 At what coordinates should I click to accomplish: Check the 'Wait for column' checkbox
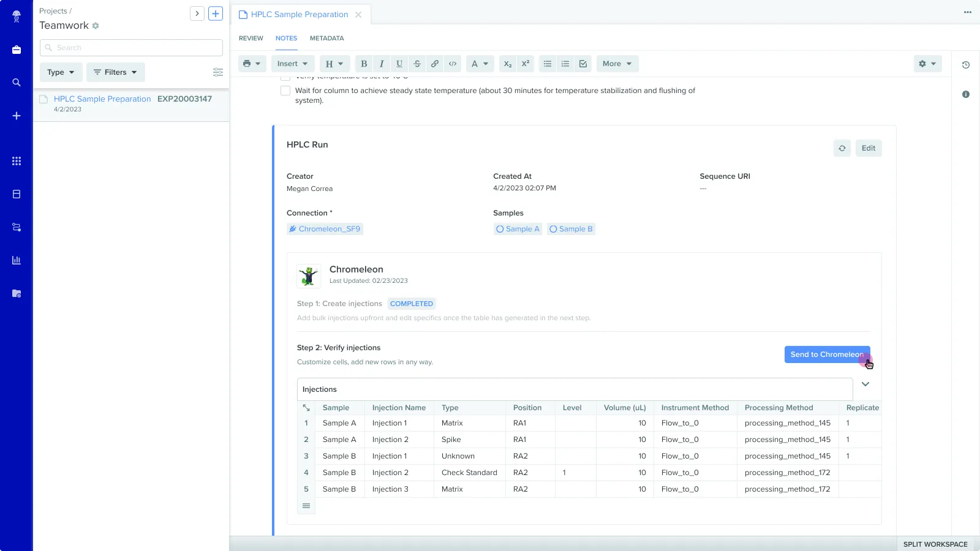point(285,91)
